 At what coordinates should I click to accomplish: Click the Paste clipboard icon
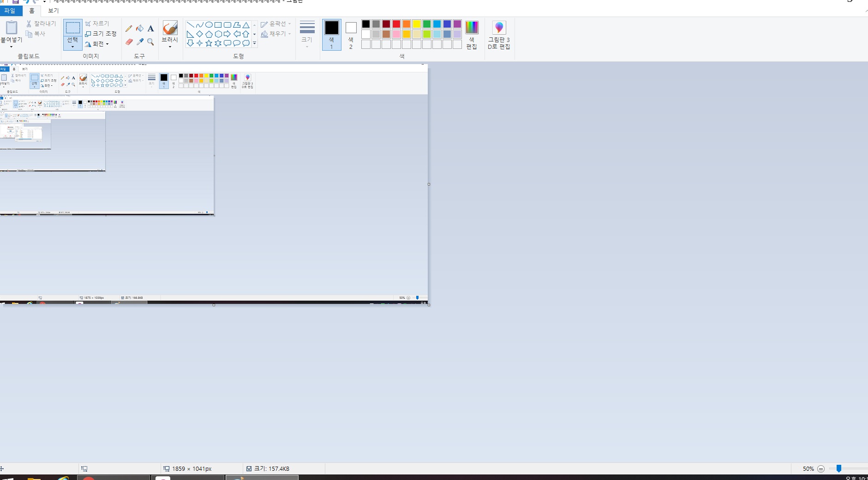pyautogui.click(x=12, y=28)
